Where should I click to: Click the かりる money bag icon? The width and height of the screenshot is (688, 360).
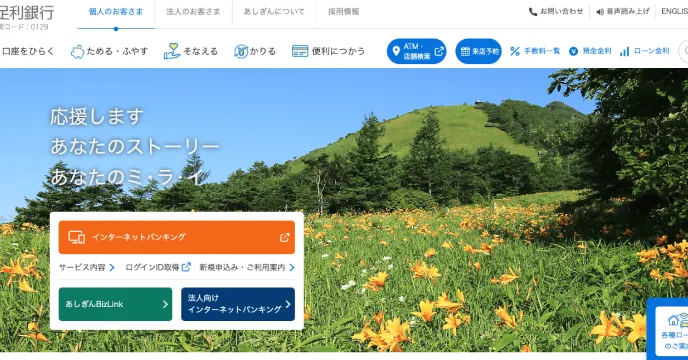click(x=241, y=51)
